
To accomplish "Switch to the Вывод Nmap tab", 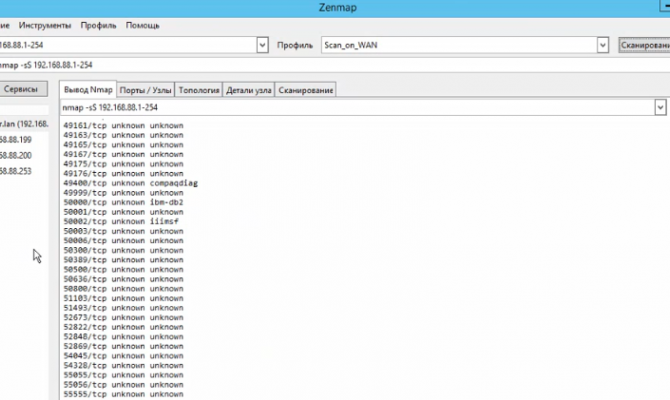I will pos(88,89).
